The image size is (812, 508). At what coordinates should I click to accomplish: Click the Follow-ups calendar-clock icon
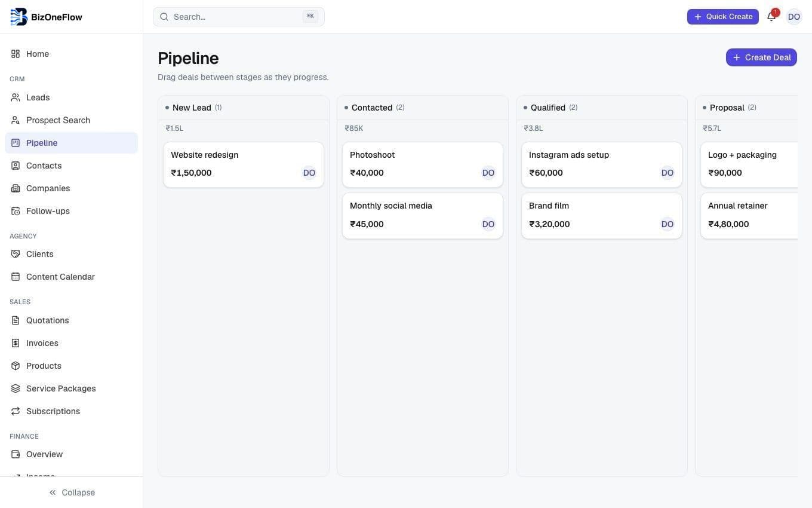pos(16,211)
